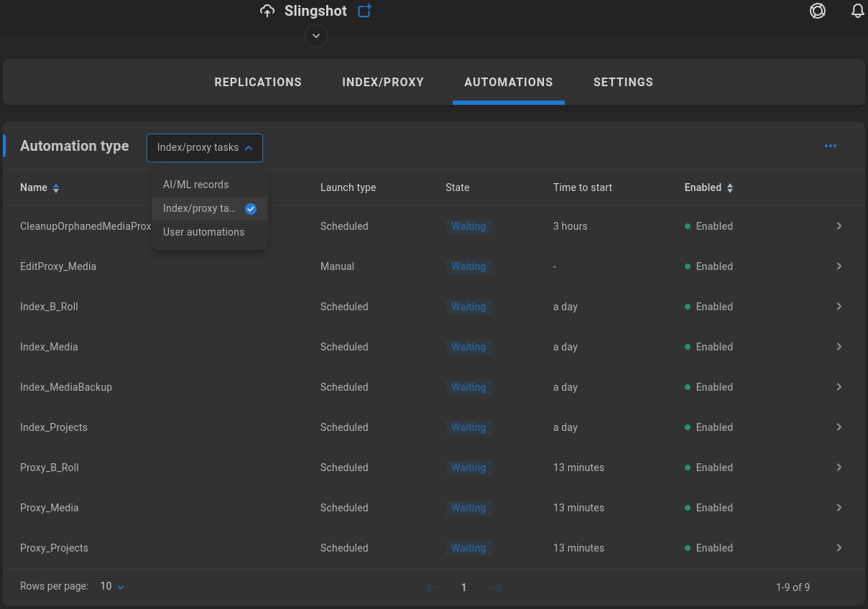
Task: Click the Index_MediaBackup name
Action: (66, 387)
